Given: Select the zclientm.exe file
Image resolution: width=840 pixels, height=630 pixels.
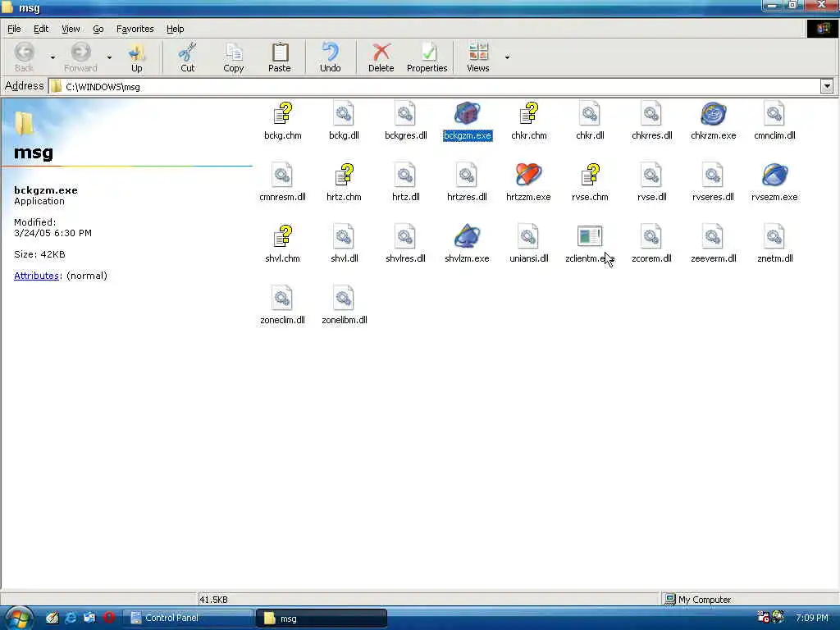Looking at the screenshot, I should pos(590,244).
